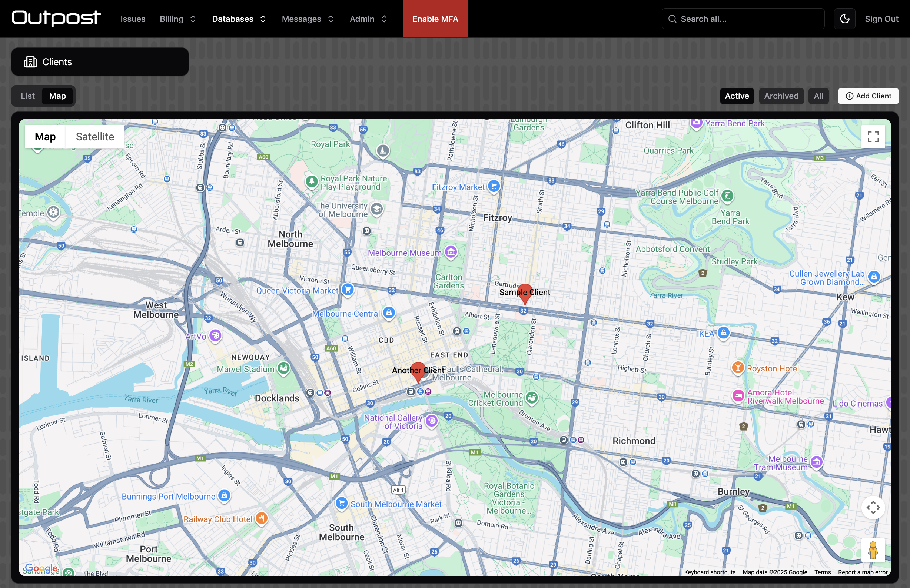Open the Messages menu
The width and height of the screenshot is (910, 588).
308,19
